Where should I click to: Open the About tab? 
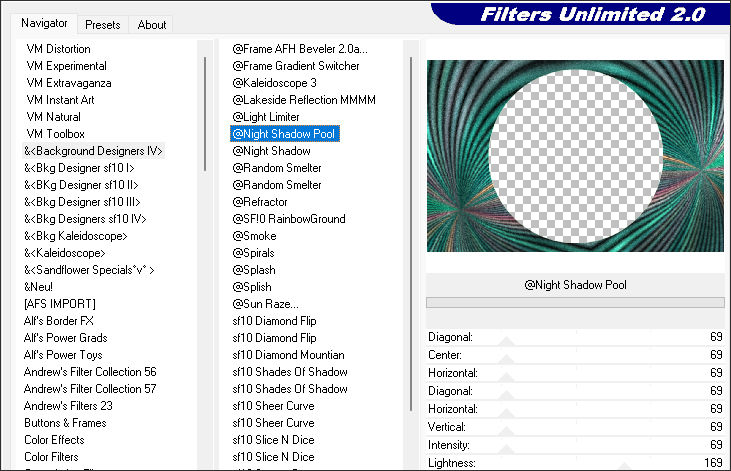click(152, 25)
